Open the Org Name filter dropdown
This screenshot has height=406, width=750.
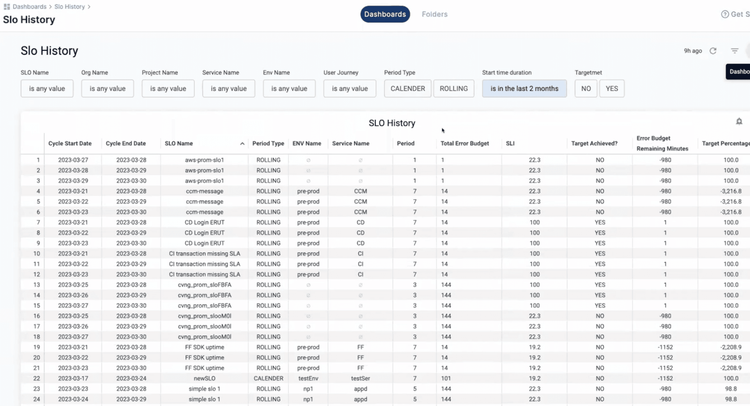[108, 89]
